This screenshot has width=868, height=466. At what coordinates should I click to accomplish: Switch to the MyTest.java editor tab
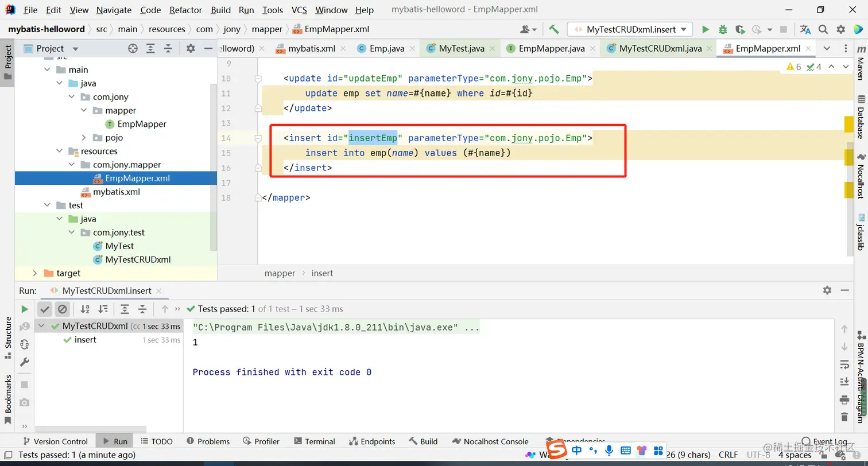(461, 49)
